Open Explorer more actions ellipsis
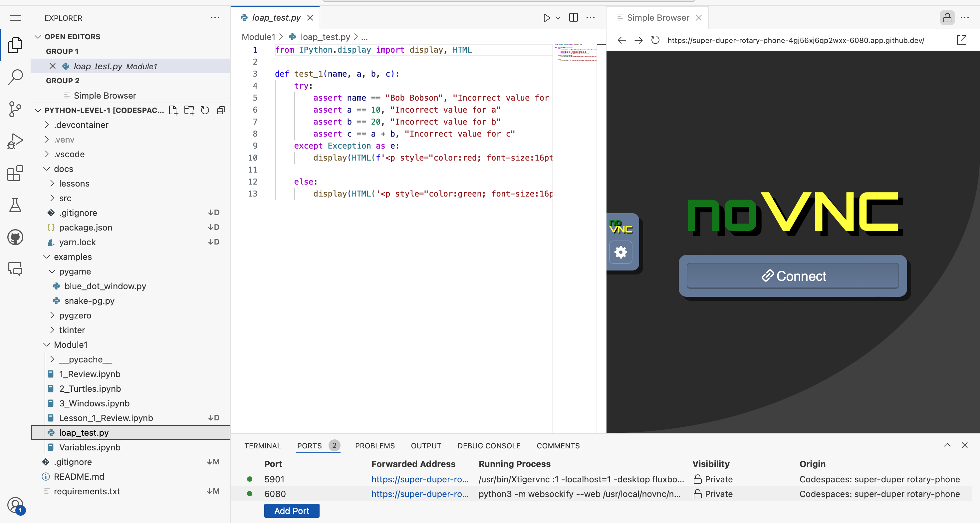 coord(215,18)
